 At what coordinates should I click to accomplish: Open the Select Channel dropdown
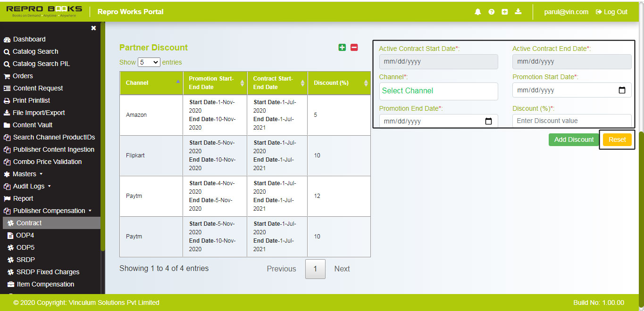[438, 91]
